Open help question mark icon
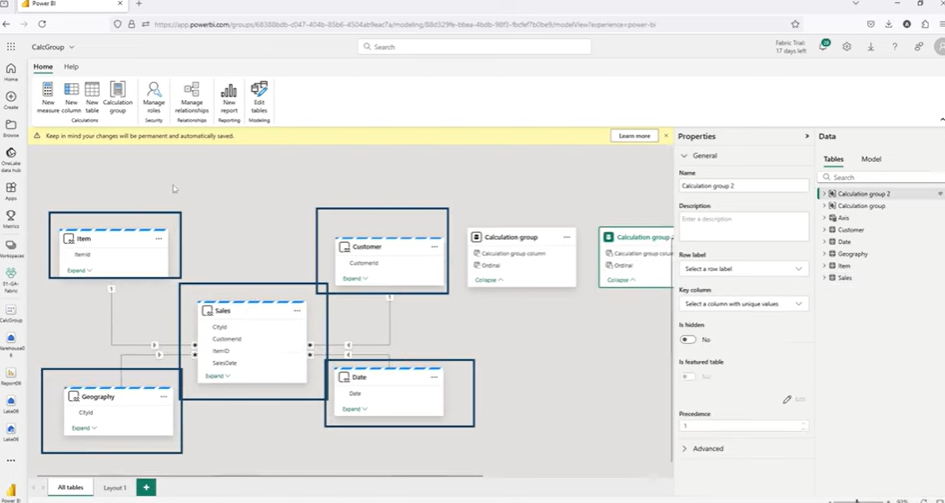Image resolution: width=945 pixels, height=503 pixels. tap(894, 46)
